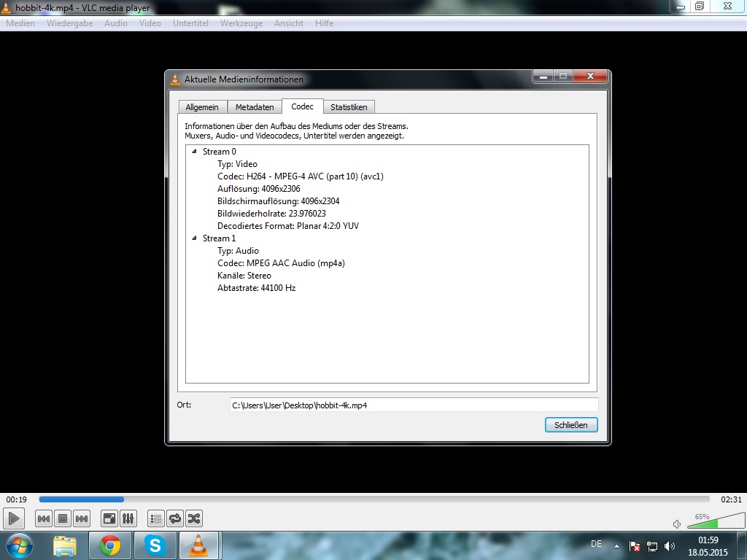Click the cone icon in dialog title
747x560 pixels.
click(175, 79)
